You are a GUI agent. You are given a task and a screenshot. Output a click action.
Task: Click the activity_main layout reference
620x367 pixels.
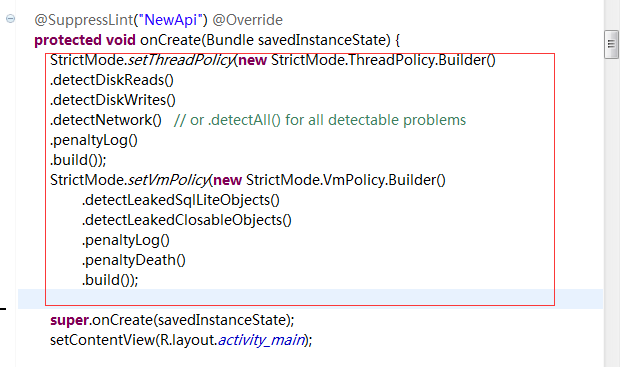tap(261, 340)
